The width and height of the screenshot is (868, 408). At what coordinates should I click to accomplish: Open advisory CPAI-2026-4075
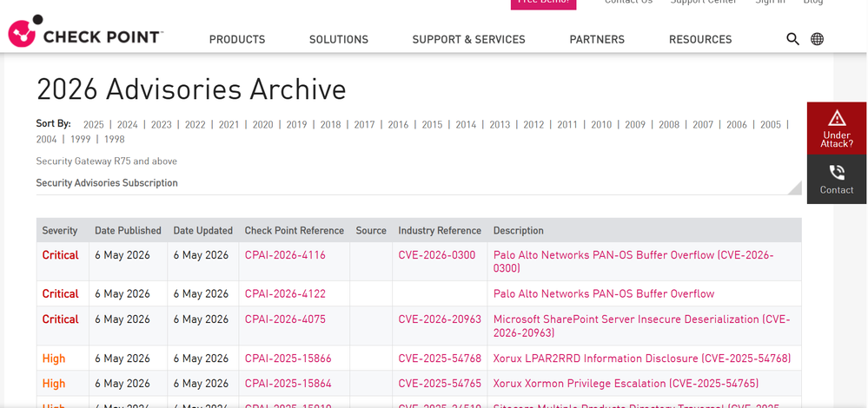tap(285, 319)
